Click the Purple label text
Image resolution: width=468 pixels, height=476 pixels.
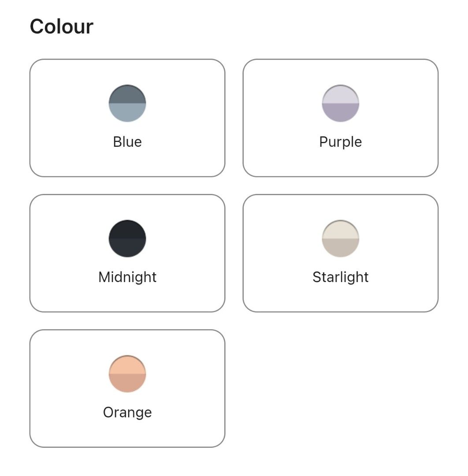340,141
